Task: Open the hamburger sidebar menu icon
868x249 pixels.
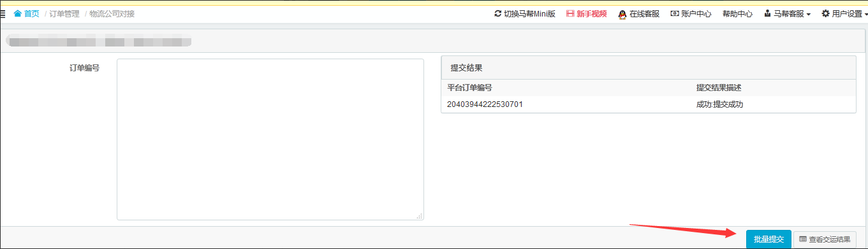Action: 3,13
